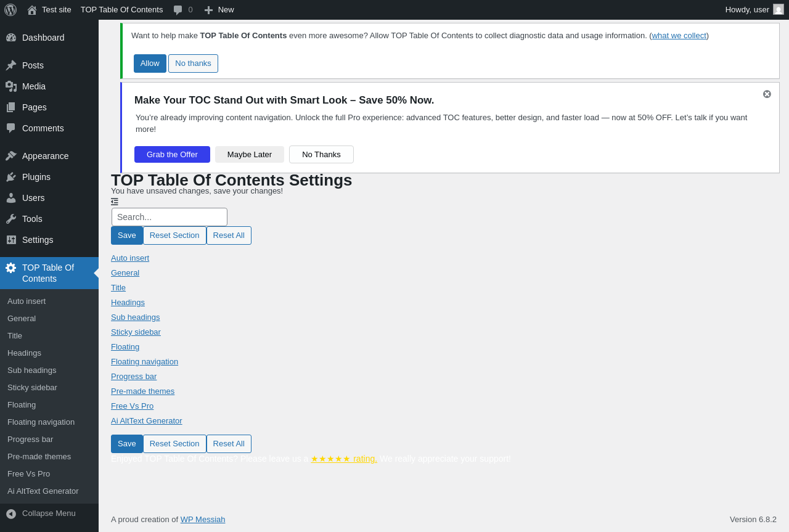This screenshot has height=532, width=789.
Task: Click the bottom Reset Section button
Action: (x=174, y=444)
